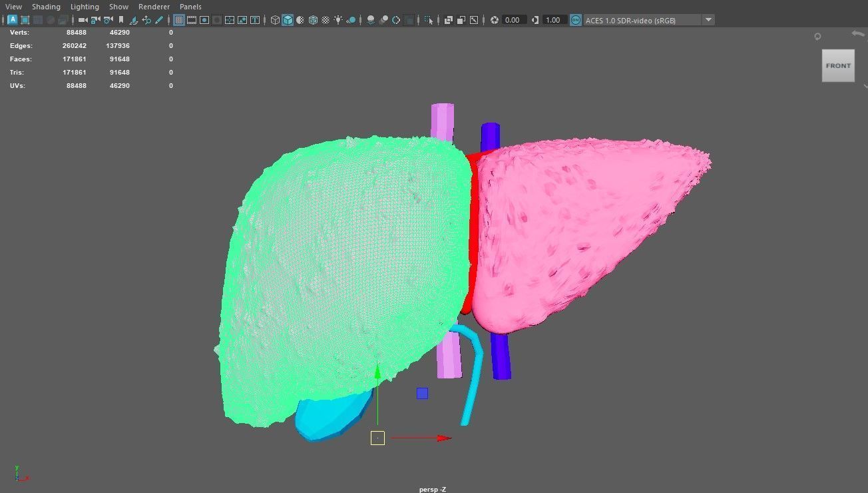
Task: Open the Shading menu
Action: point(46,7)
